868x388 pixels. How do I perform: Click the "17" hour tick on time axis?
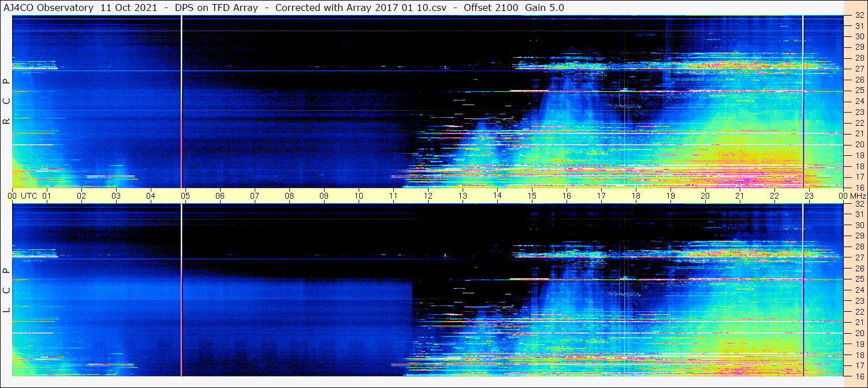(x=601, y=196)
